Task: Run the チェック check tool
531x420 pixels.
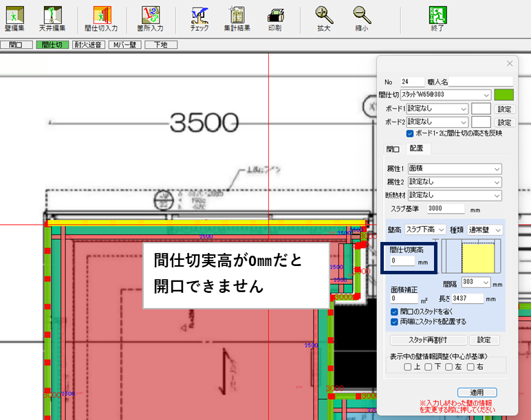Action: pyautogui.click(x=199, y=19)
